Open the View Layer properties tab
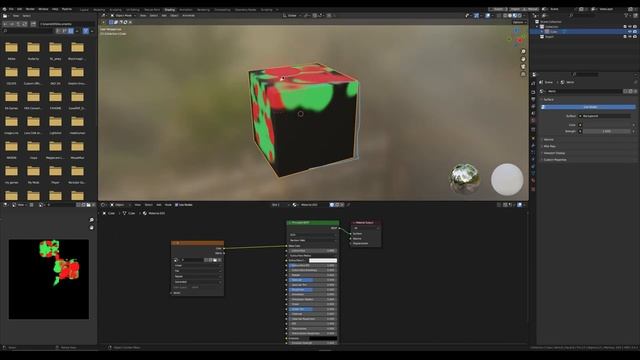The image size is (640, 360). pos(533,106)
